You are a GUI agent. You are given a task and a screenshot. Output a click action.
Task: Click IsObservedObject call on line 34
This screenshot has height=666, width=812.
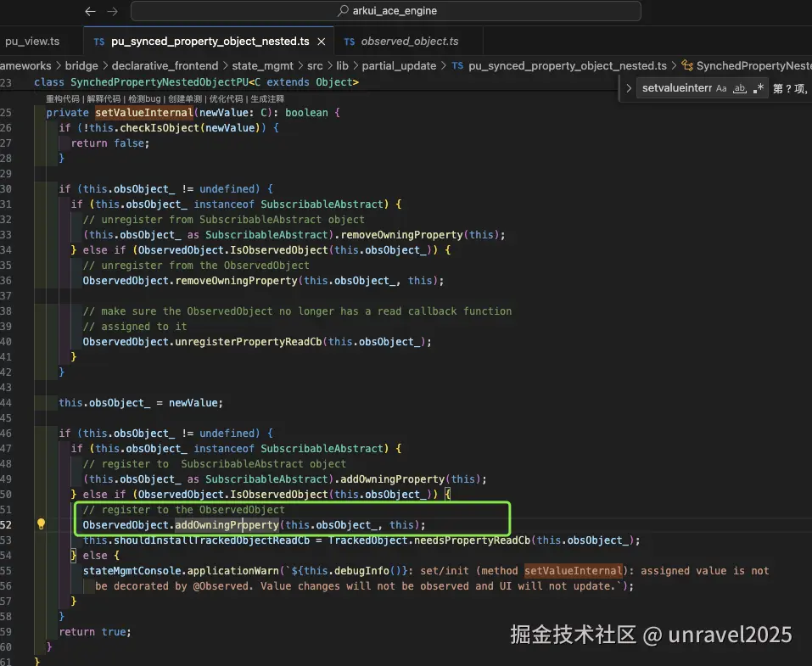[x=278, y=250]
